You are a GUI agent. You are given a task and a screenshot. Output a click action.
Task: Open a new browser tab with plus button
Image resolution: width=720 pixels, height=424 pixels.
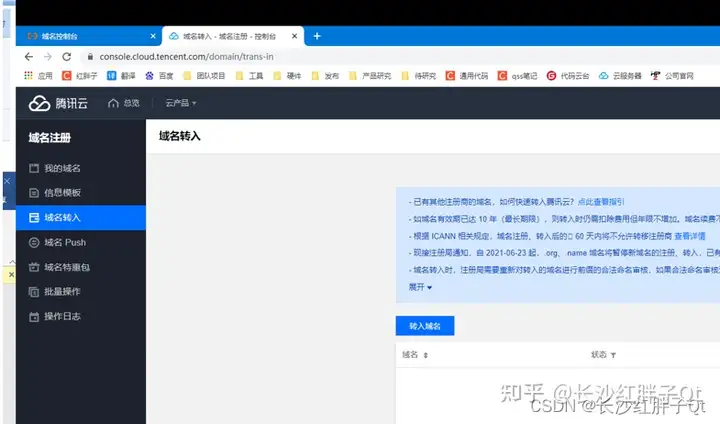(317, 36)
